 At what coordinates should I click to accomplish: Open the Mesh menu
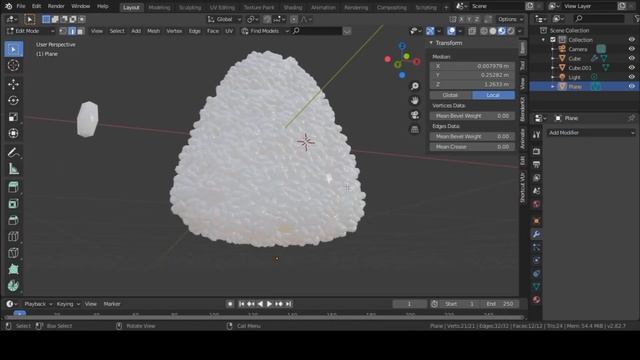[x=153, y=31]
